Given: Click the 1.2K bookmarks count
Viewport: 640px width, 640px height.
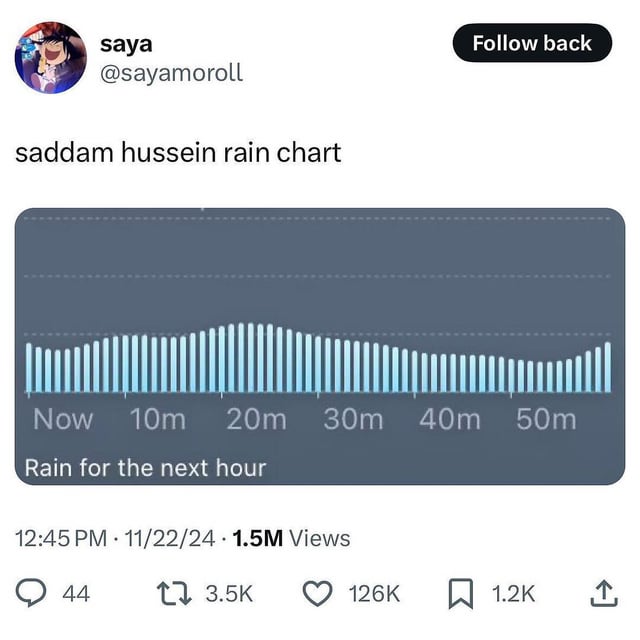Looking at the screenshot, I should (514, 594).
